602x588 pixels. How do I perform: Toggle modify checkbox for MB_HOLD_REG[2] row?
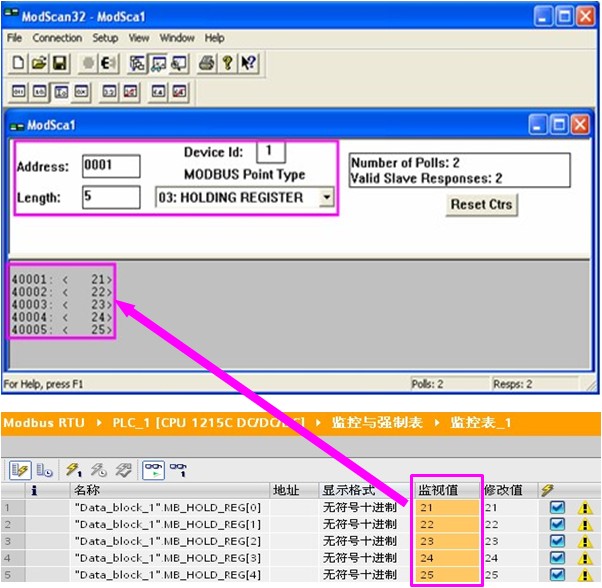557,541
